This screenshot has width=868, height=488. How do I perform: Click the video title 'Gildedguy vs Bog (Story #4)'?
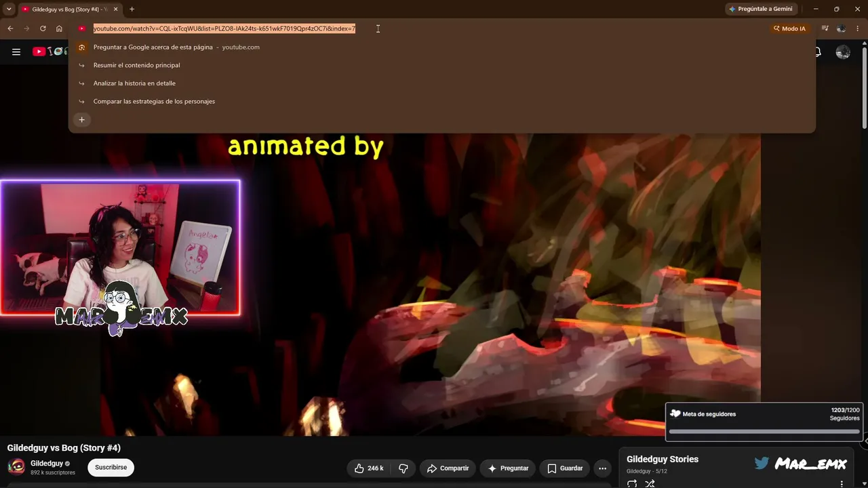pyautogui.click(x=64, y=448)
